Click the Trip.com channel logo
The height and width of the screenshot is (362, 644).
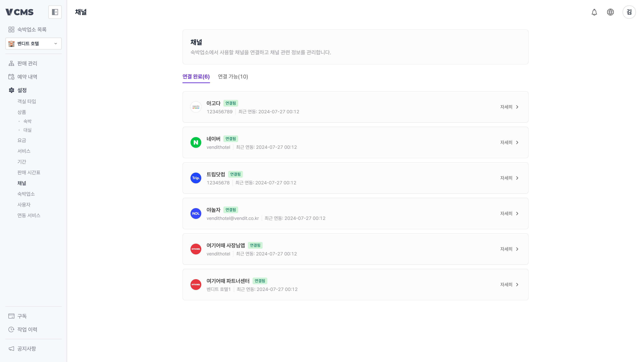[x=196, y=178]
